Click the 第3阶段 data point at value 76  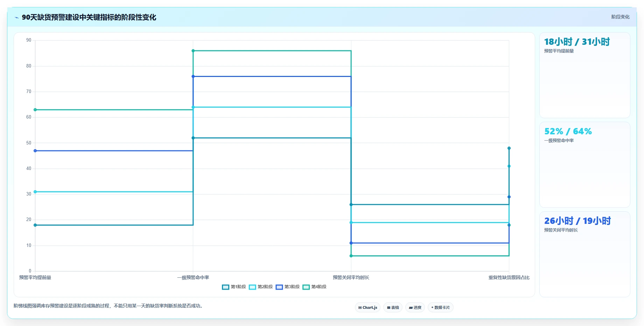[193, 76]
